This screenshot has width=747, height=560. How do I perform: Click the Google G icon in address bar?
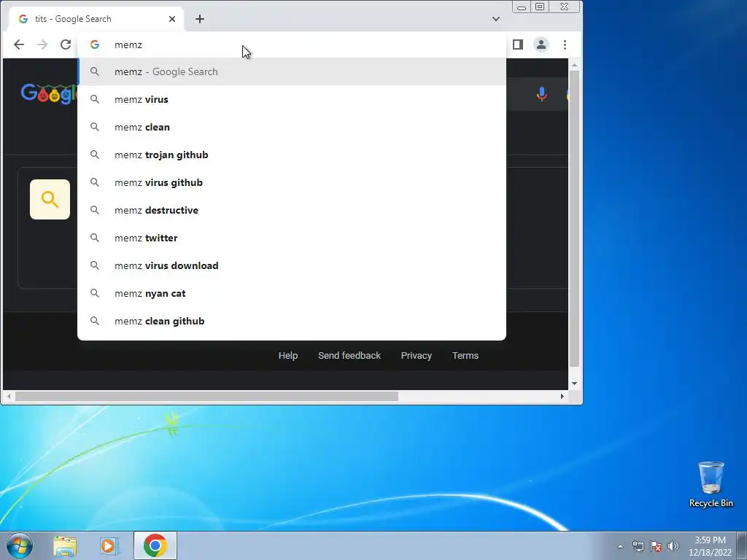pyautogui.click(x=95, y=44)
